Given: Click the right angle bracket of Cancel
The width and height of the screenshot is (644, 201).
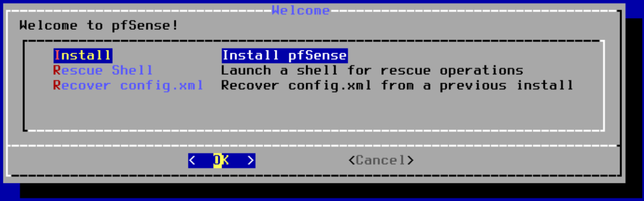Looking at the screenshot, I should pyautogui.click(x=411, y=160).
